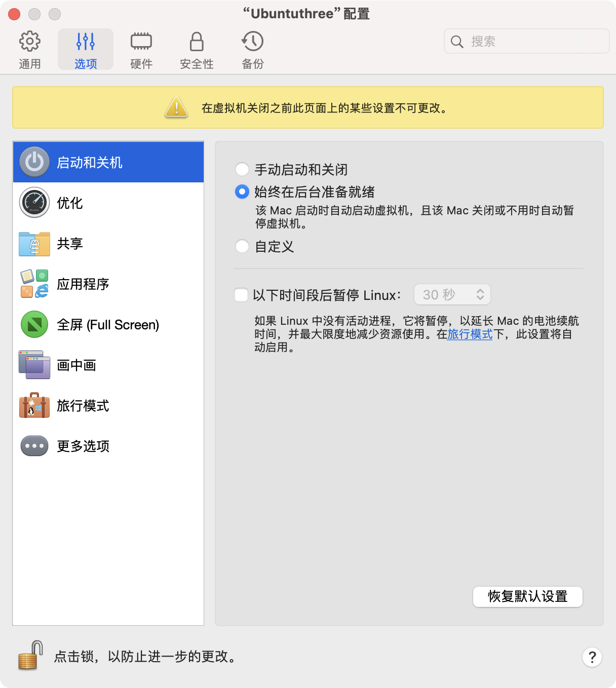The width and height of the screenshot is (616, 688).
Task: Click the golden lock to prevent changes
Action: (x=30, y=655)
